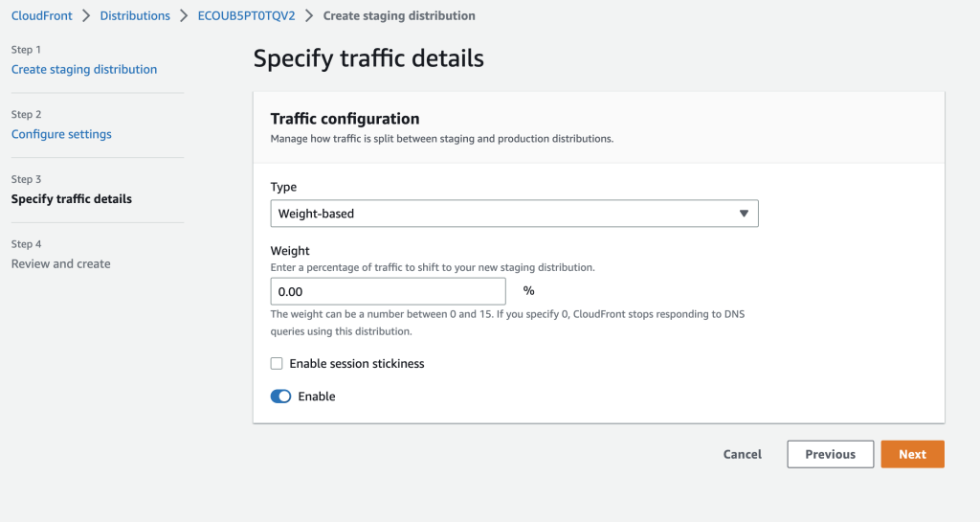Open CloudFront breadcrumb link
Image resolution: width=980 pixels, height=522 pixels.
tap(42, 16)
